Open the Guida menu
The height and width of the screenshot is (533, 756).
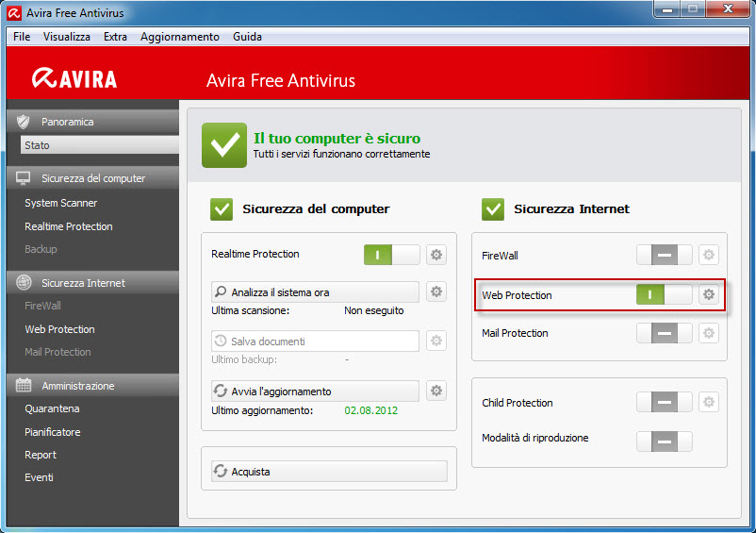(x=247, y=37)
